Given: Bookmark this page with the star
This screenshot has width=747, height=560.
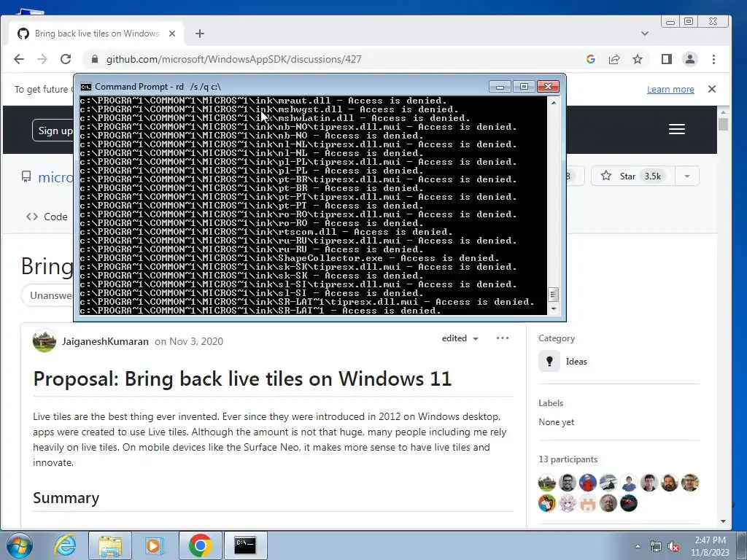Looking at the screenshot, I should (x=638, y=59).
